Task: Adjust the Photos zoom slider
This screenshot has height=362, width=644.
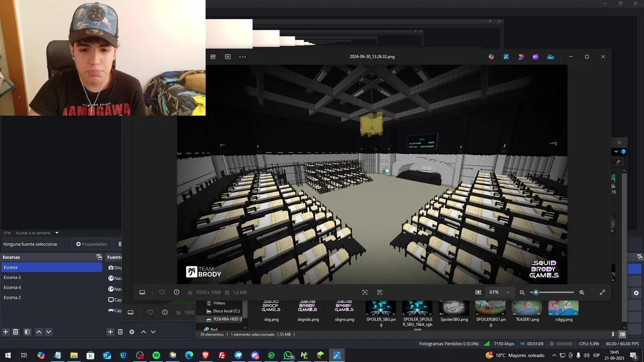Action: [552, 292]
